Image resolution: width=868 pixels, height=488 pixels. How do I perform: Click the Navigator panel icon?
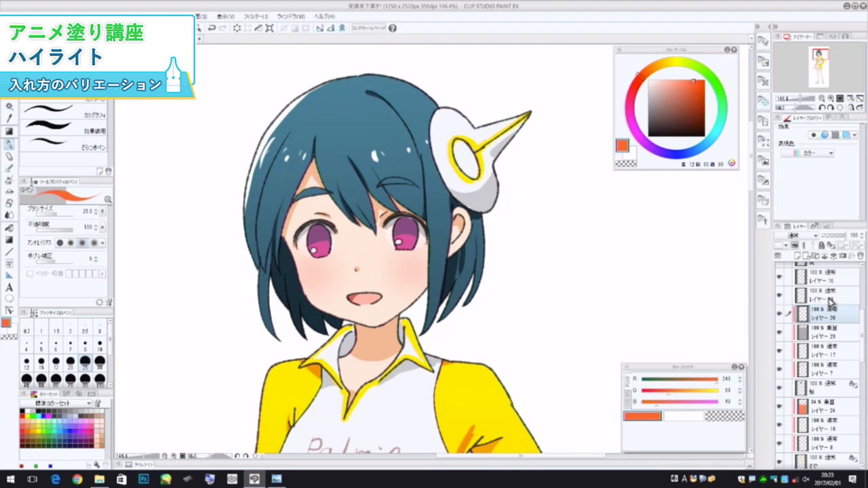787,37
